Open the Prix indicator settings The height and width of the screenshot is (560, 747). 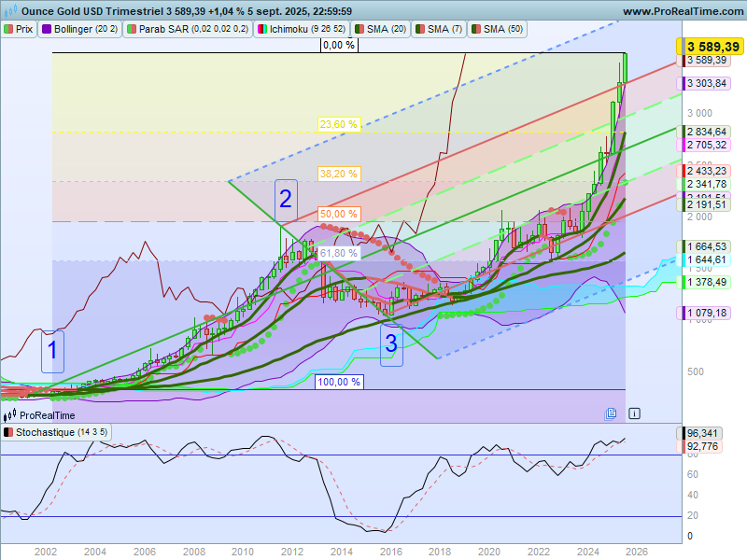(x=19, y=29)
